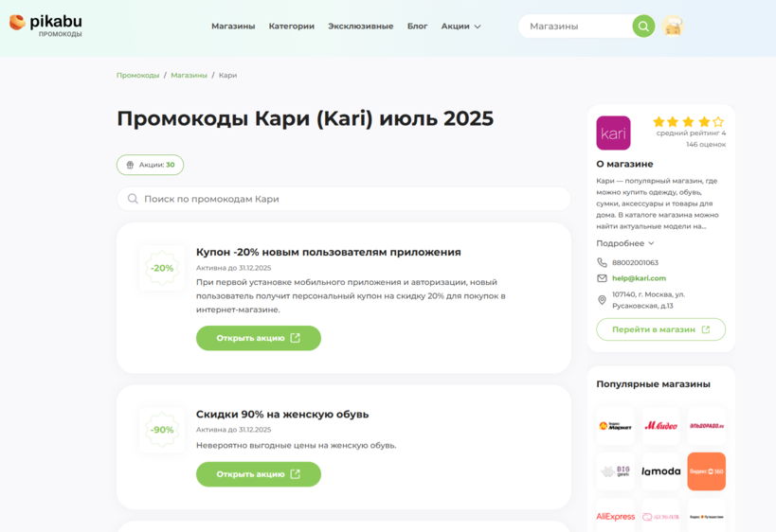Focus the Магазины search field in the header
This screenshot has width=776, height=532.
tap(577, 27)
